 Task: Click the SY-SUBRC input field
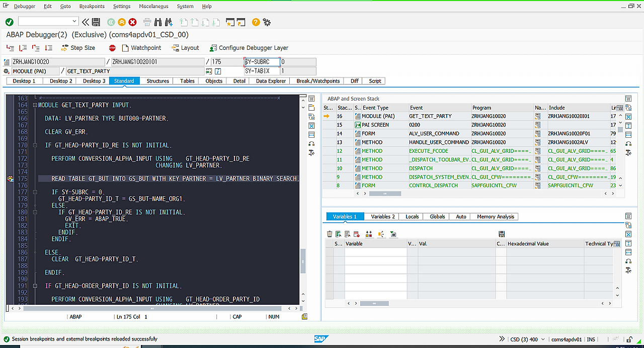click(262, 62)
